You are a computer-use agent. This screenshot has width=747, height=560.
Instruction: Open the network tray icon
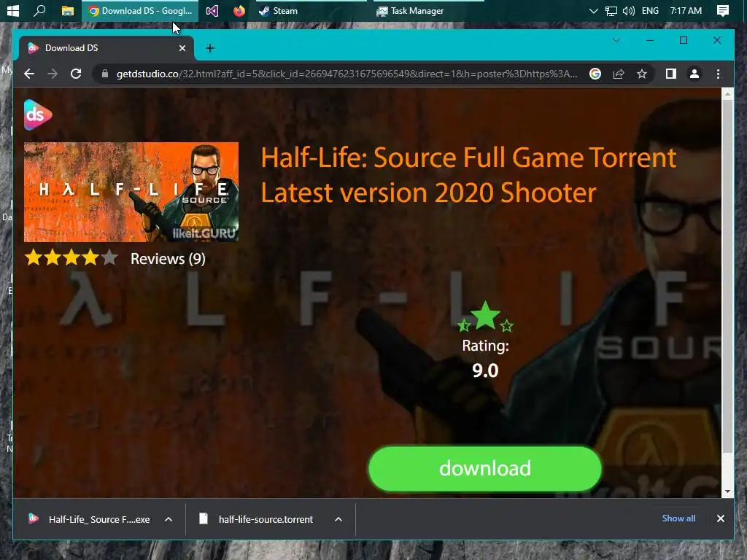point(611,10)
